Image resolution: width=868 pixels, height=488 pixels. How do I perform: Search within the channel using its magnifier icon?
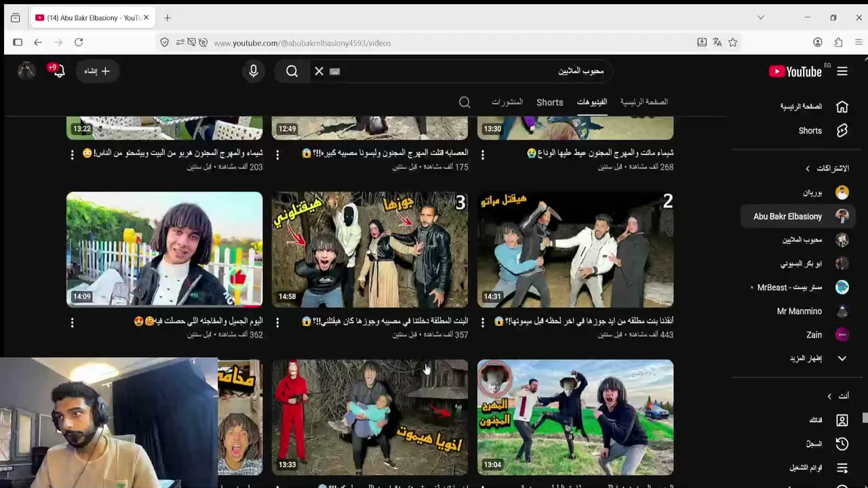[x=465, y=102]
